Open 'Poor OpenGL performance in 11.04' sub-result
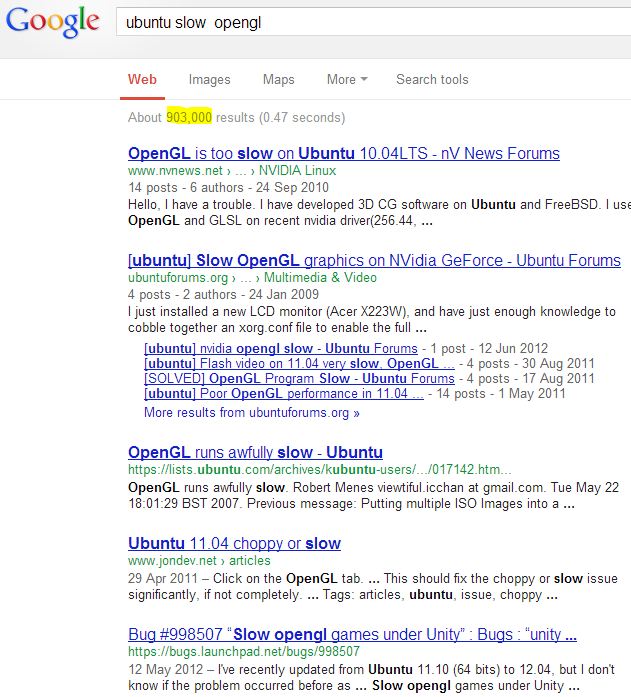 (x=284, y=394)
